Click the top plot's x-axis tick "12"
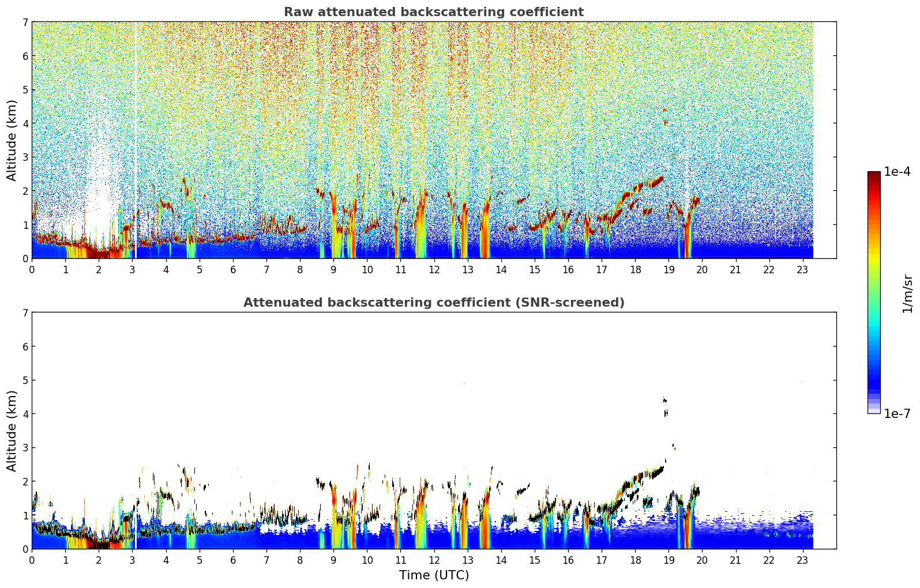The width and height of the screenshot is (920, 588). click(434, 269)
